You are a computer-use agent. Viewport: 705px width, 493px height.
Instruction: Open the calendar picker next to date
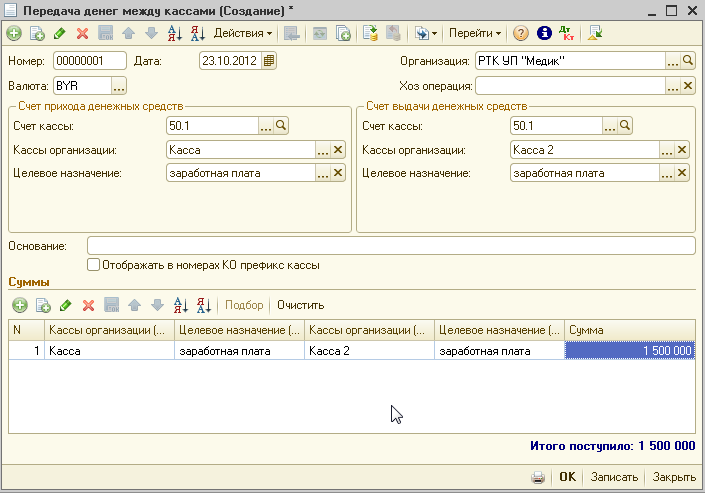(269, 60)
